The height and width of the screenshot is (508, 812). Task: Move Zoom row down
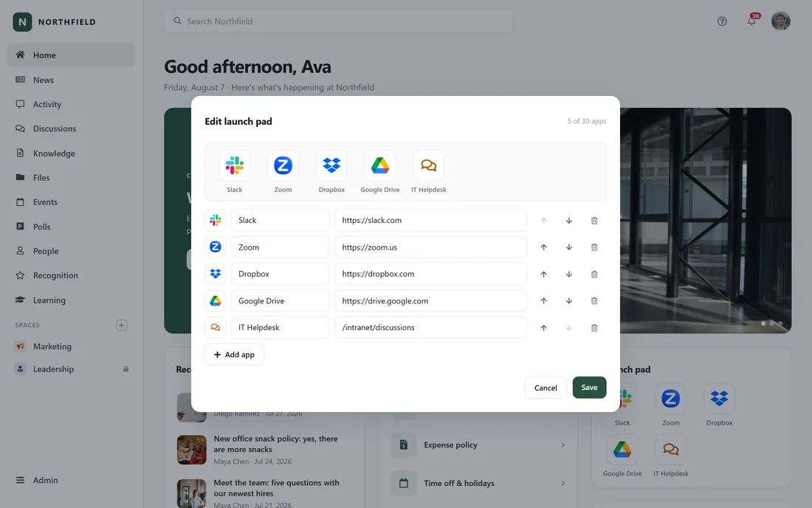(568, 247)
